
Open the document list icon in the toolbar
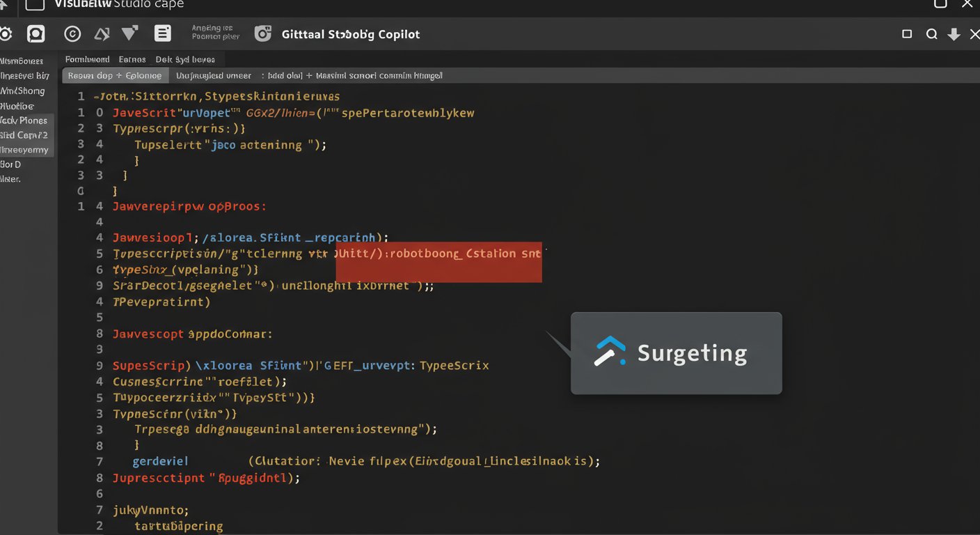pos(164,33)
